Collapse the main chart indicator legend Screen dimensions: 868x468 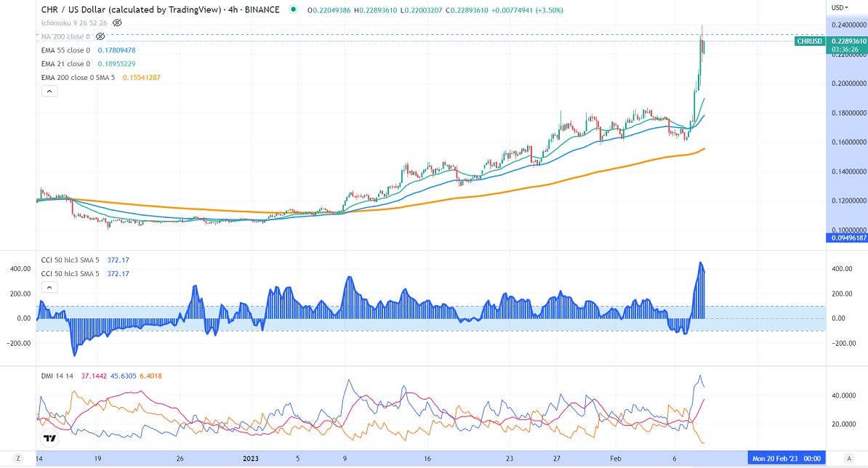pos(49,92)
